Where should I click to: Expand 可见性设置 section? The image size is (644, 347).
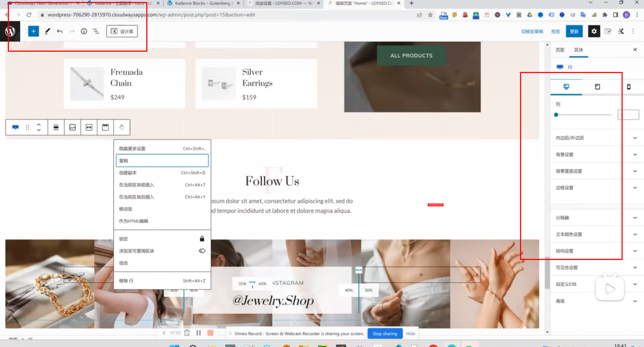(x=596, y=268)
